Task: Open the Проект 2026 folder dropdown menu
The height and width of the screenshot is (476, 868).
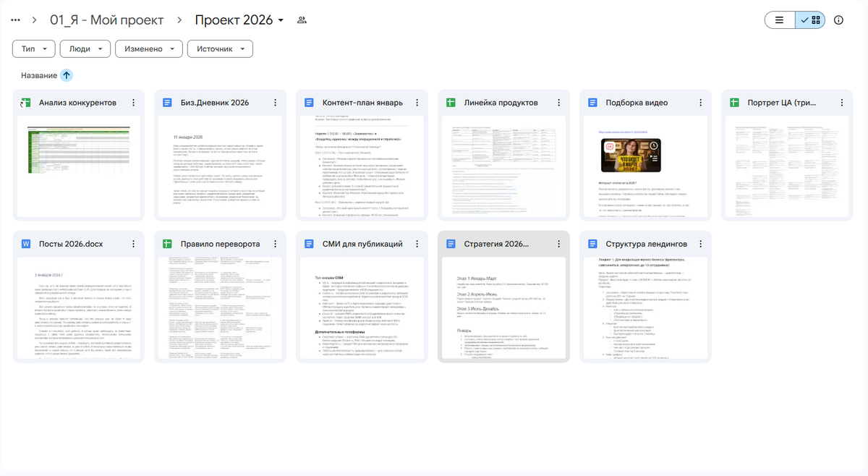Action: 281,20
